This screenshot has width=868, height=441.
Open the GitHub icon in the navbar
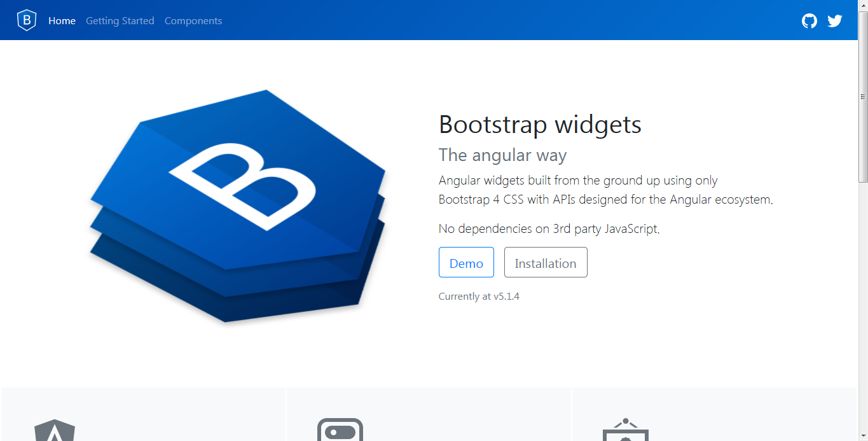(809, 20)
